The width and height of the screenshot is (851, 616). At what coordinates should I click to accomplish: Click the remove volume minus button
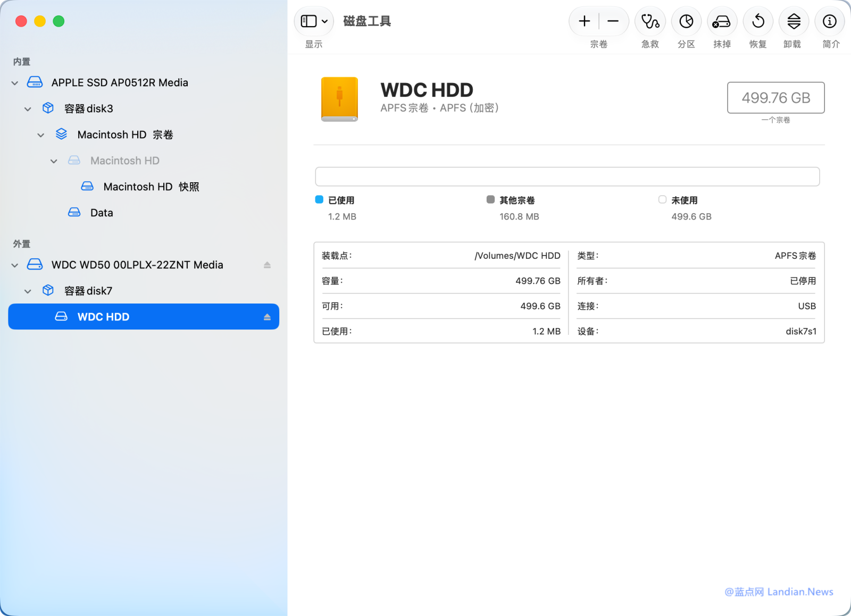pos(613,21)
